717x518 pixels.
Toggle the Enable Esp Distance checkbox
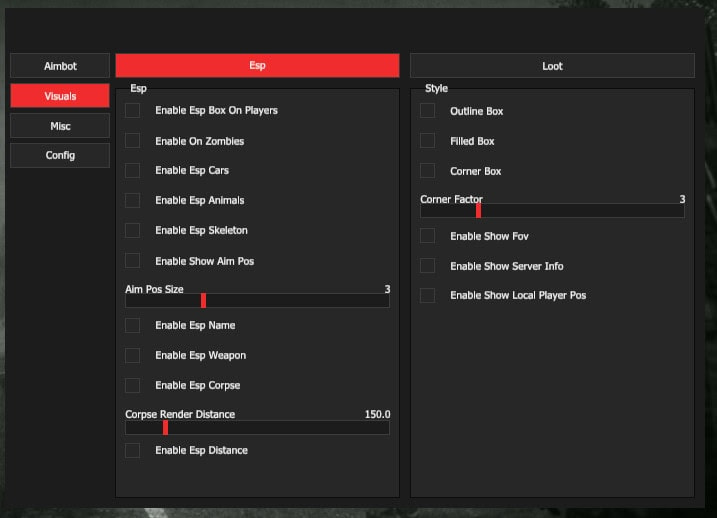[x=133, y=451]
